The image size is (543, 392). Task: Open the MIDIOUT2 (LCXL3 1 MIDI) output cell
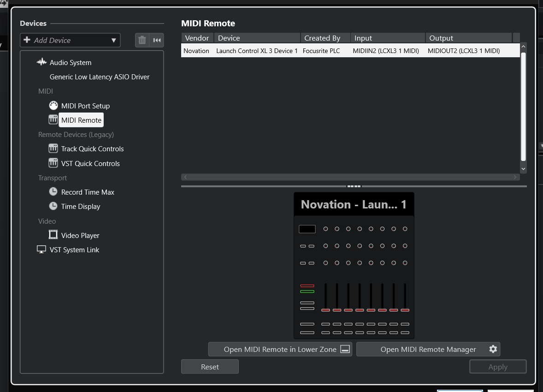coord(464,51)
